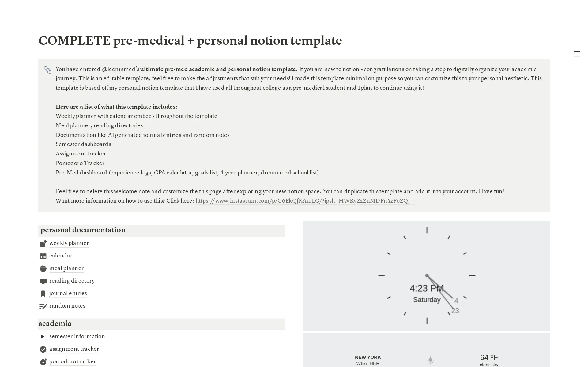
Task: Click the assignment tracker checkmark icon
Action: click(43, 349)
